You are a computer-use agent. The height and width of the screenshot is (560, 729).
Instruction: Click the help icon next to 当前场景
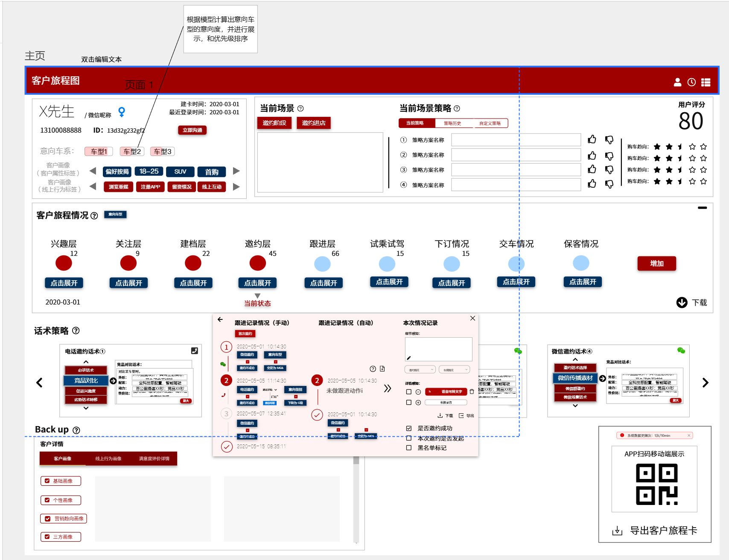300,108
